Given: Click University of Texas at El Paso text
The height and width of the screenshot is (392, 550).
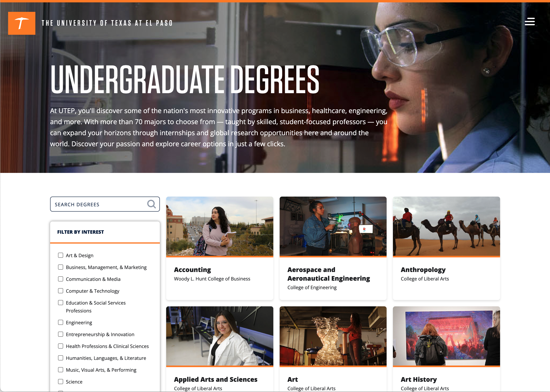Looking at the screenshot, I should 107,23.
